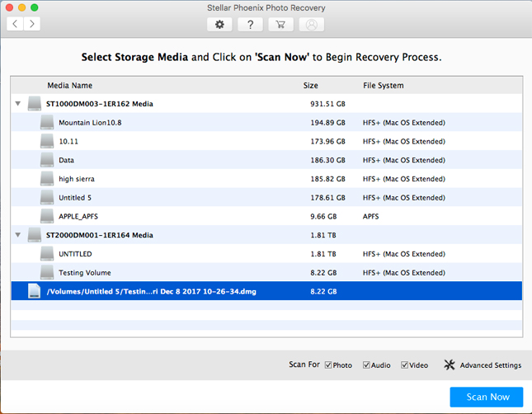532x414 pixels.
Task: Toggle the Audio checkbox
Action: pos(366,365)
